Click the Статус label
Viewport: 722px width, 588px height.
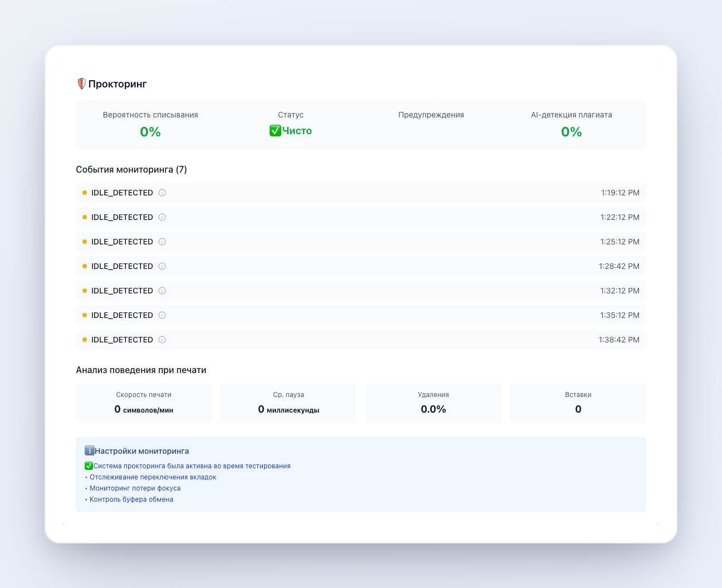click(291, 115)
